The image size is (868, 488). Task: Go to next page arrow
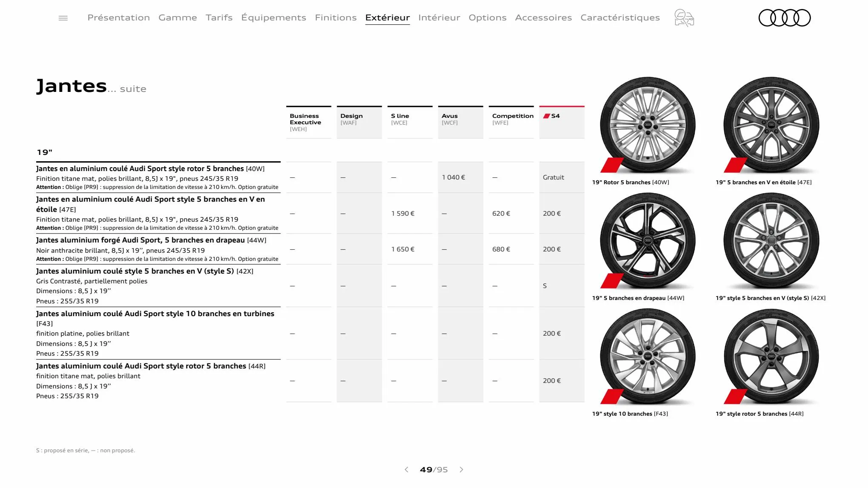coord(461,469)
